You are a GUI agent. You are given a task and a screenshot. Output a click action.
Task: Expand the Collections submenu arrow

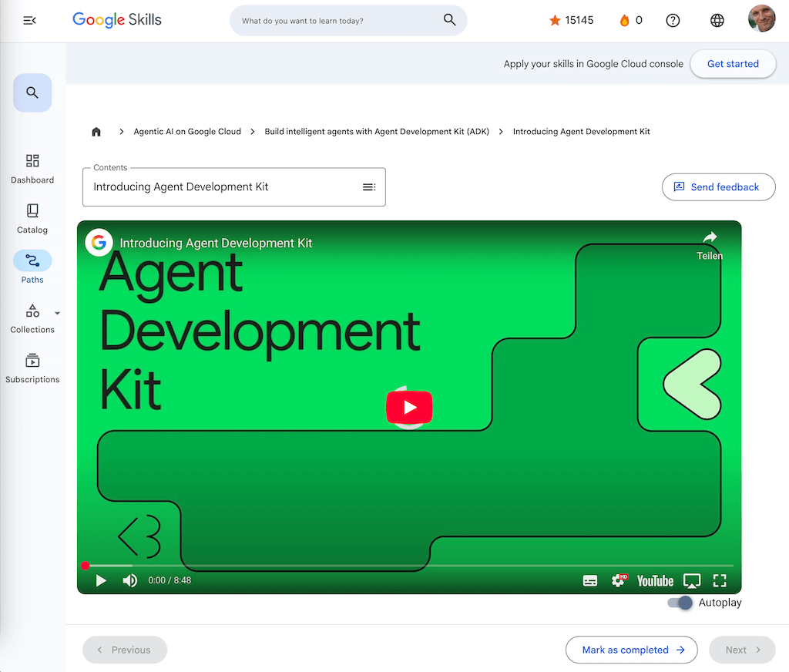57,314
